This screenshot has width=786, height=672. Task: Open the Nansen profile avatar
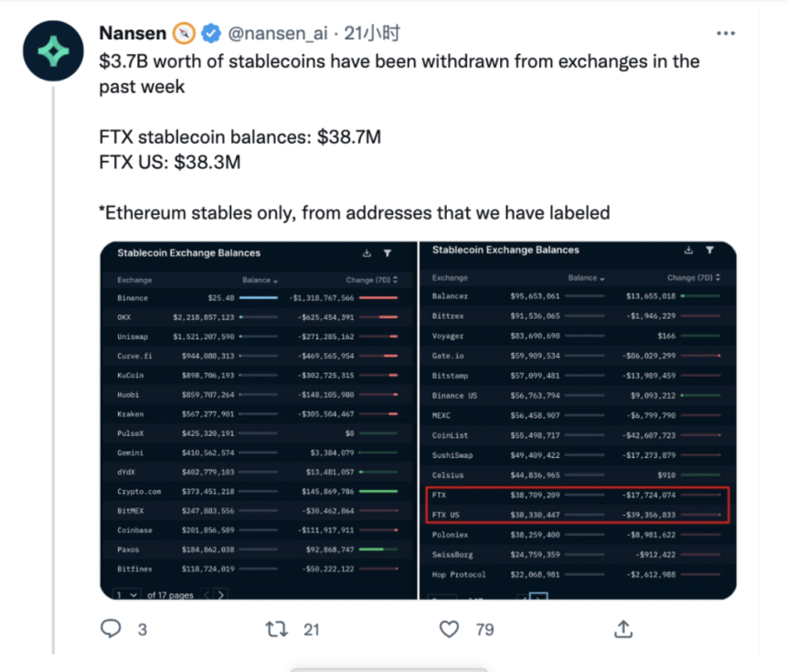pos(53,50)
